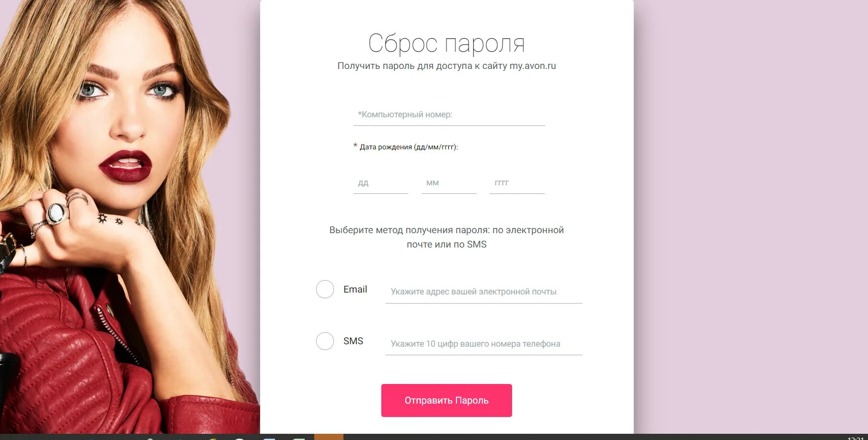Focus the email address input field
Viewport: 868px width, 440px height.
(484, 292)
